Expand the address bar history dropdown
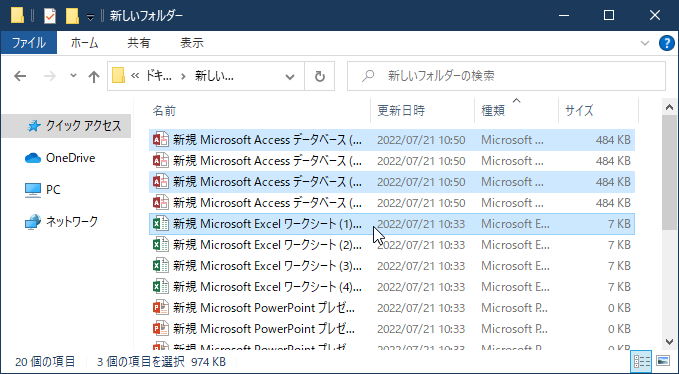679x374 pixels. coord(290,77)
